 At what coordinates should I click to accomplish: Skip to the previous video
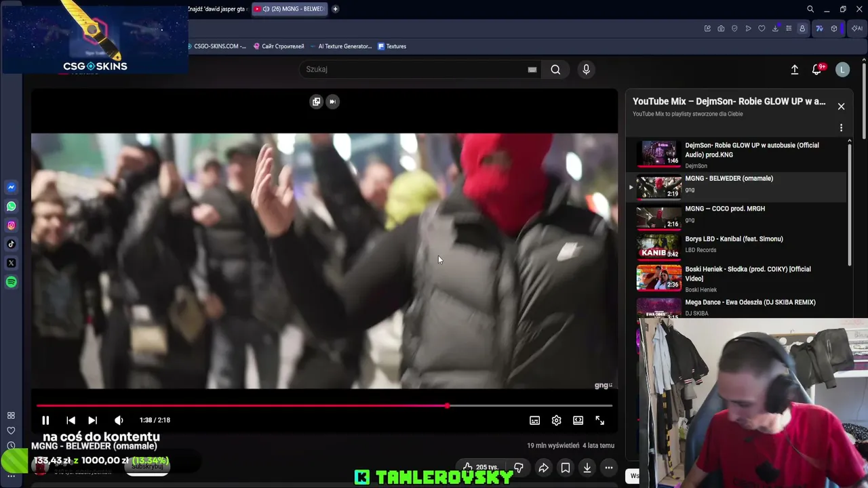(71, 420)
